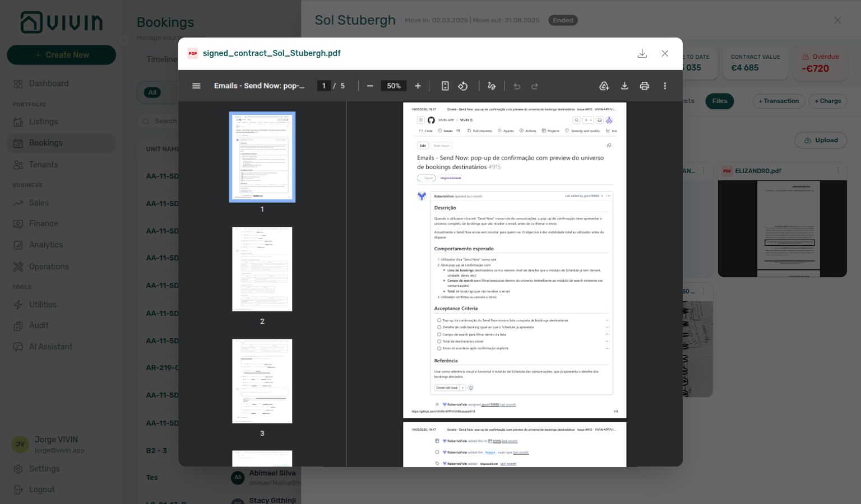Image resolution: width=861 pixels, height=504 pixels.
Task: Edit the PDF page number field
Action: (x=323, y=86)
